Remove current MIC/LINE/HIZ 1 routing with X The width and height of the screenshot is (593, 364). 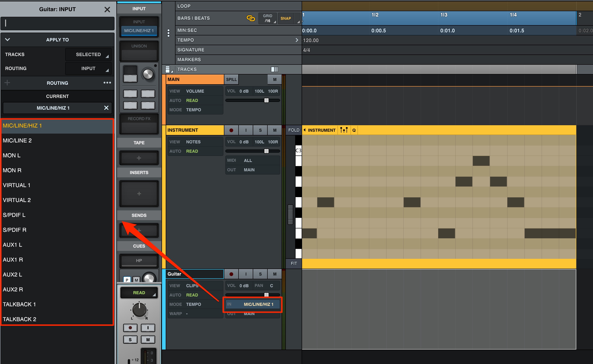click(106, 108)
